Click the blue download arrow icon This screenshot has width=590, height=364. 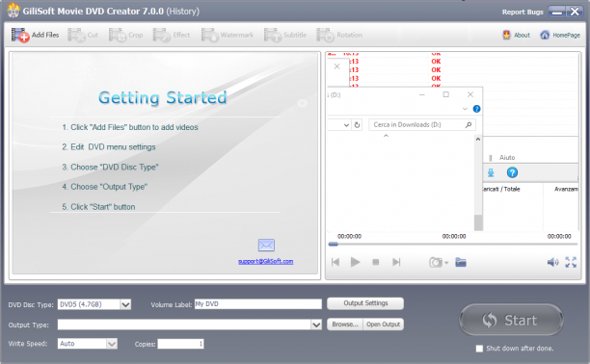click(491, 172)
